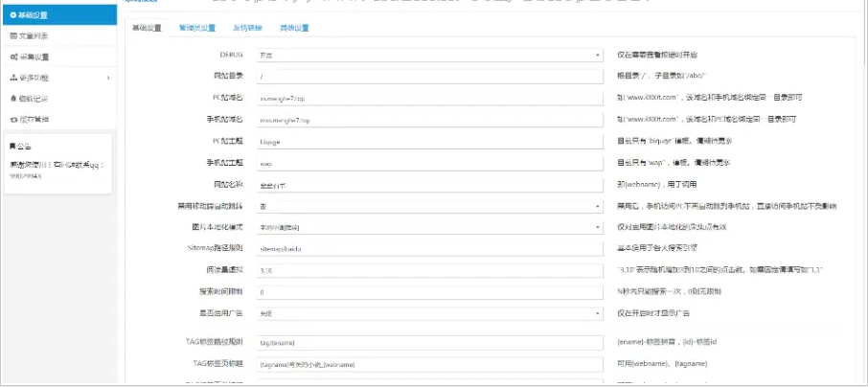Click the hint with {ename} and {id}
Image resolution: width=868 pixels, height=387 pixels.
pos(667,342)
